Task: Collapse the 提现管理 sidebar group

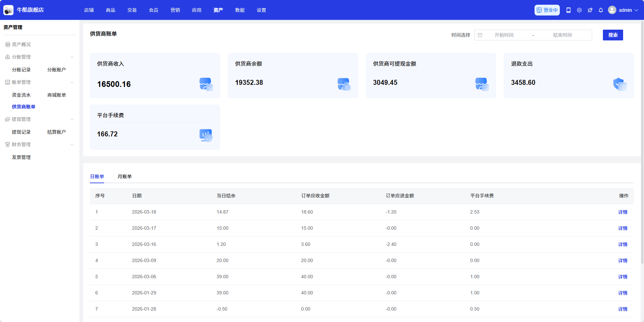Action: 72,120
